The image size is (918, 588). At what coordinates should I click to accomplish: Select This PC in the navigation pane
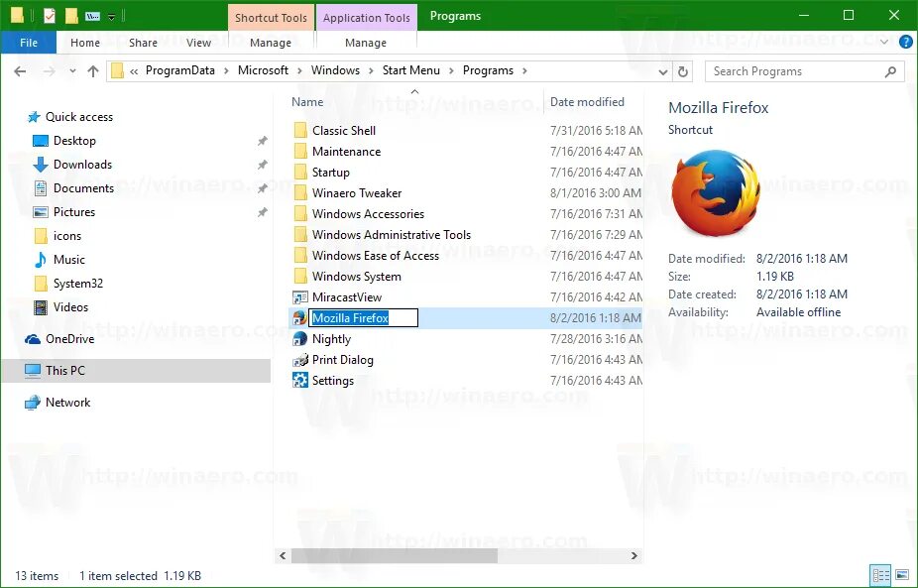pos(65,370)
